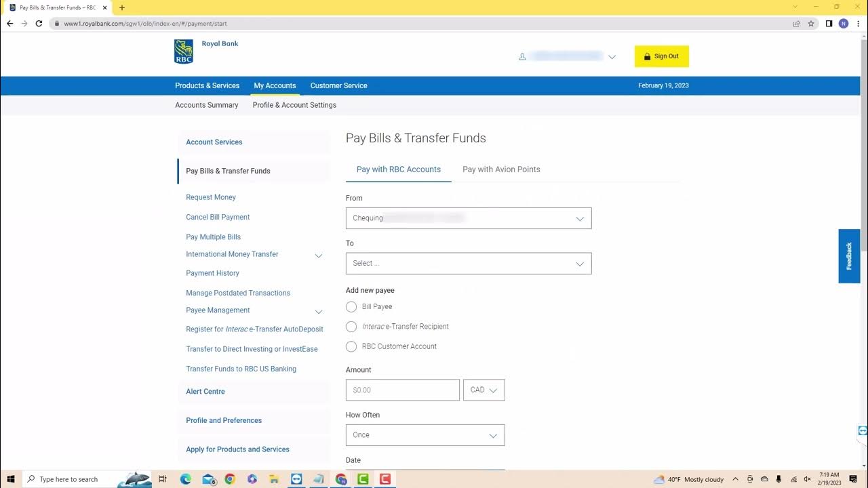
Task: Close the Pay Bills & Transfer Funds tab
Action: tap(105, 7)
